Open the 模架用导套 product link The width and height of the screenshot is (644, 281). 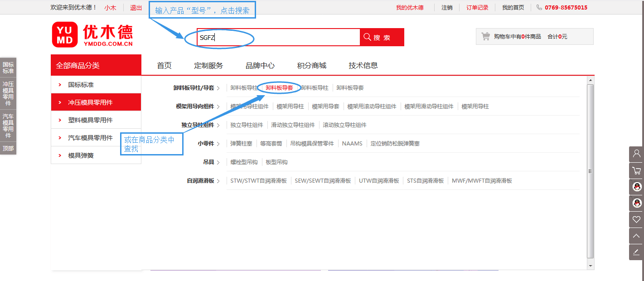click(x=326, y=107)
